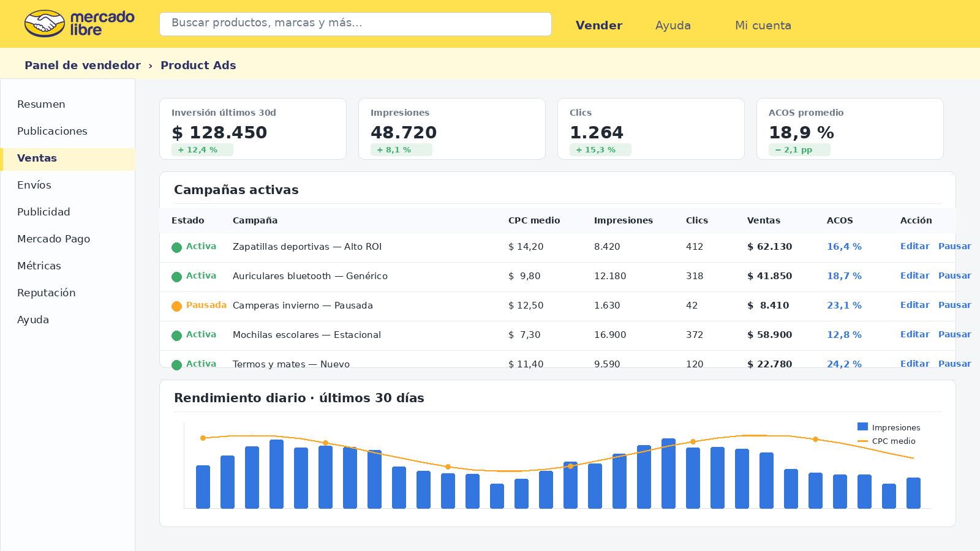980x551 pixels.
Task: Click the Clics 1.264 card
Action: point(651,129)
